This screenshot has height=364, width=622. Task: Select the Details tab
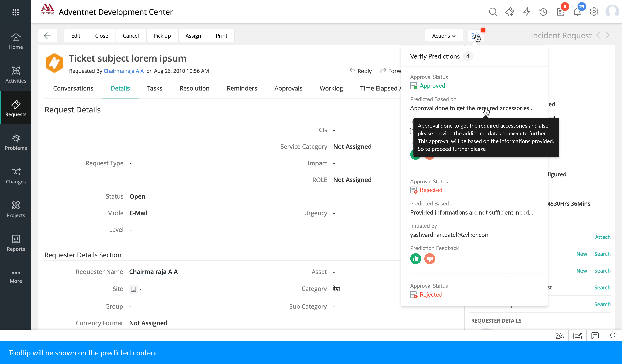tap(120, 88)
